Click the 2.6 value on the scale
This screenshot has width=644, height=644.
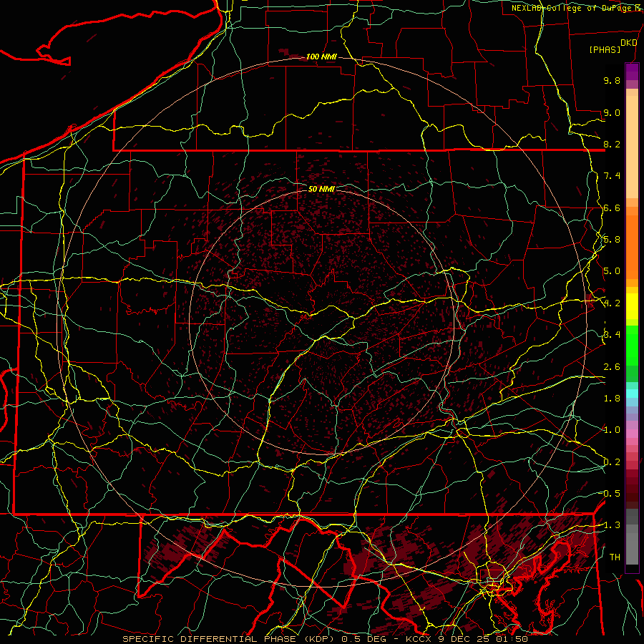coord(612,367)
